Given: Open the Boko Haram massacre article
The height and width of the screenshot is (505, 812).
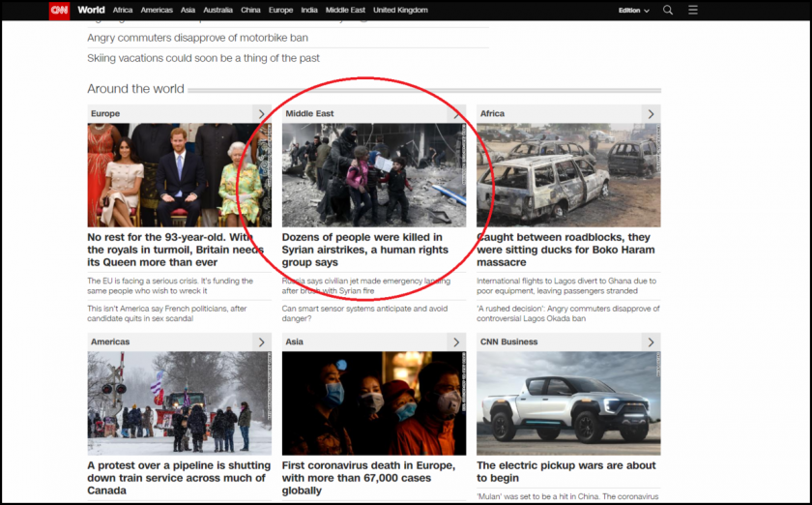Looking at the screenshot, I should [x=564, y=250].
